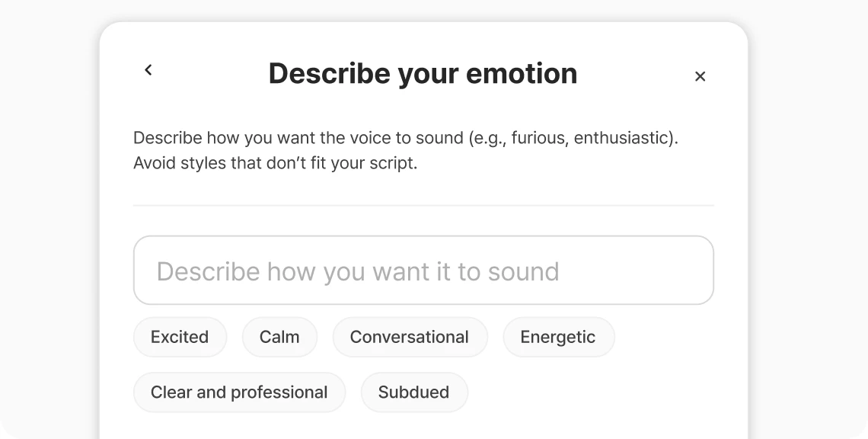Choose the Subdued emotion chip
The width and height of the screenshot is (868, 439).
click(x=414, y=393)
